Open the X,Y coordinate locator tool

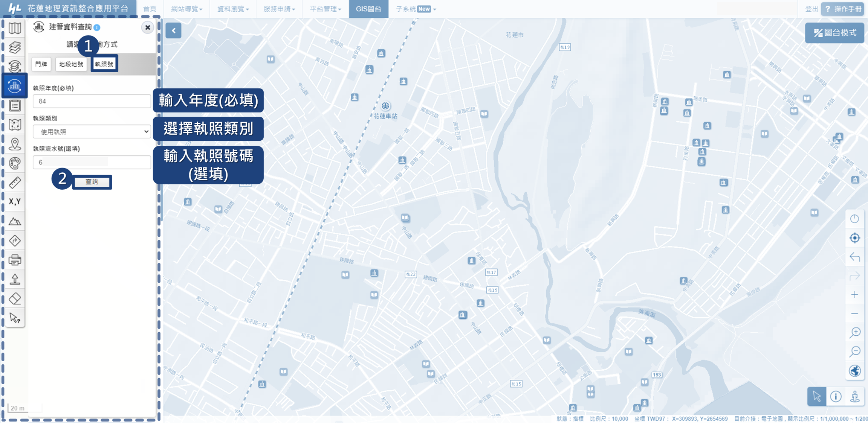point(15,202)
